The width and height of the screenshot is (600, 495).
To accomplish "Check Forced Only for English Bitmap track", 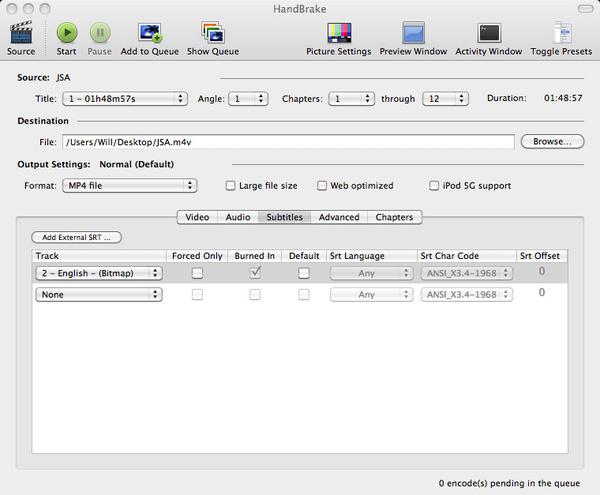I will [x=197, y=273].
